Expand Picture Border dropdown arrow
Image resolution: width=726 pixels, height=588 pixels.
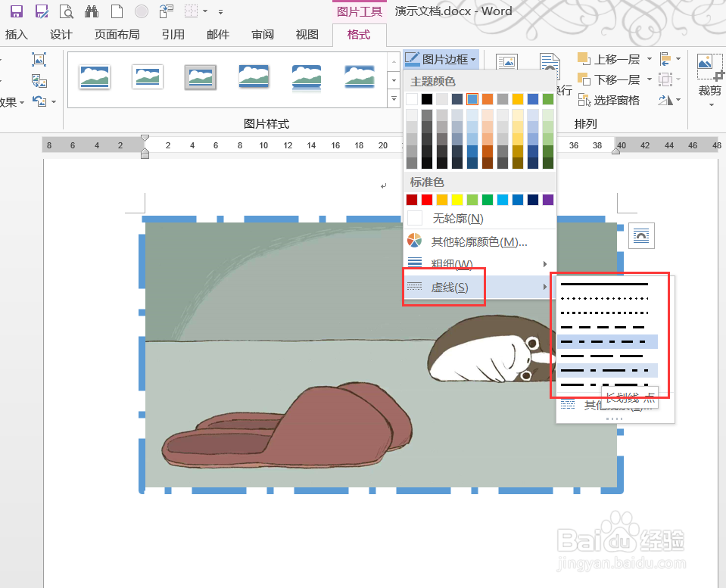473,60
